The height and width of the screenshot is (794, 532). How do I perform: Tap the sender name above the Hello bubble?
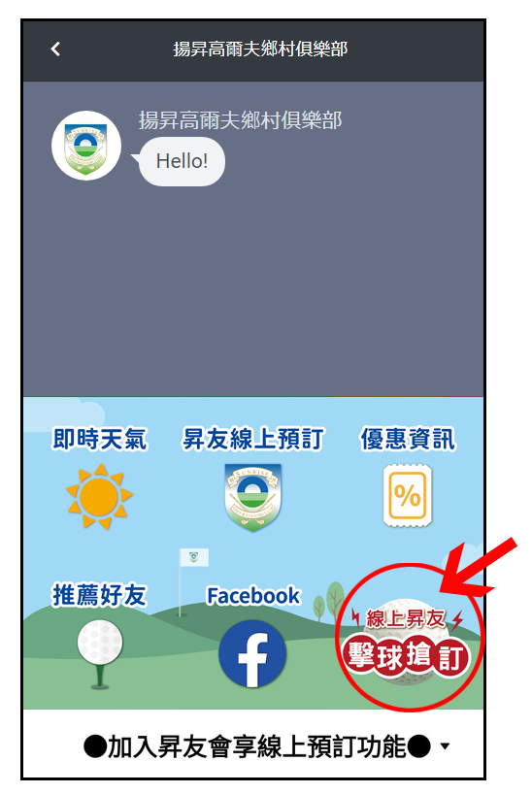point(240,120)
